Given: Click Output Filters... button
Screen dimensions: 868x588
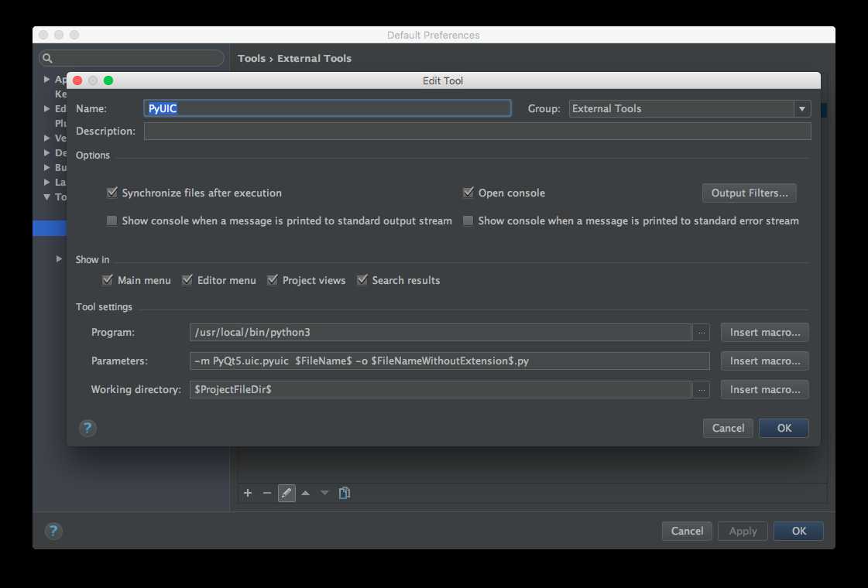Looking at the screenshot, I should click(x=750, y=193).
